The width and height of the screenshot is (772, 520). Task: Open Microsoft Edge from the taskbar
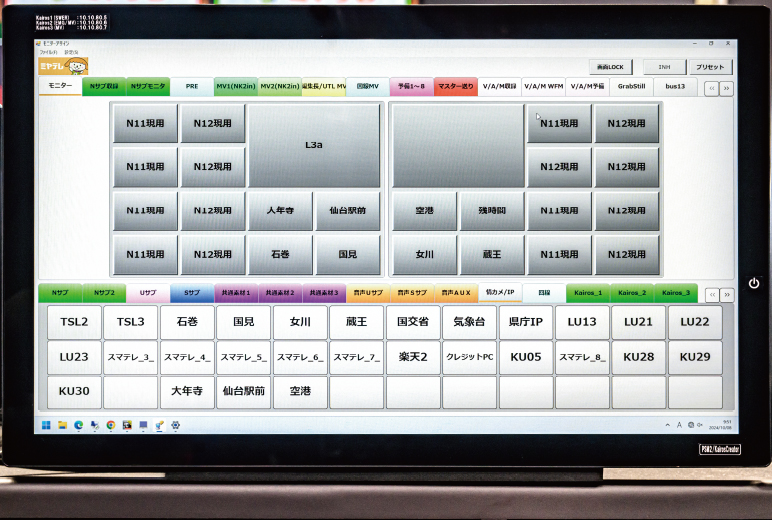click(78, 425)
